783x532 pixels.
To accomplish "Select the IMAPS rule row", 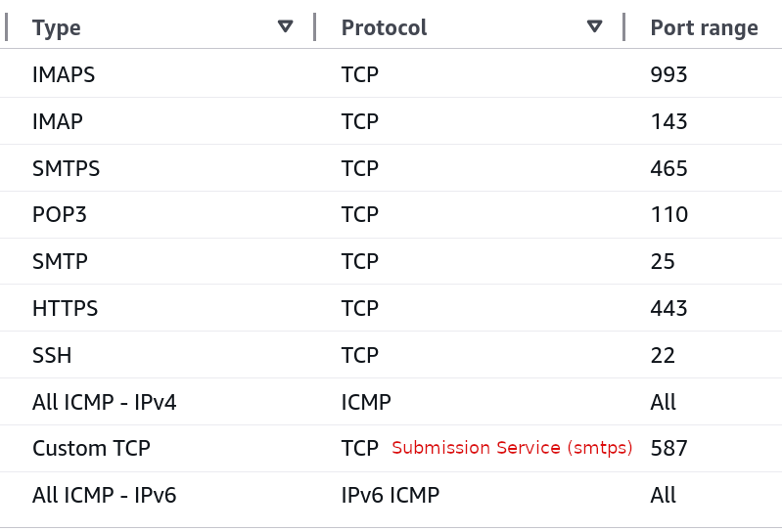I will [x=64, y=74].
